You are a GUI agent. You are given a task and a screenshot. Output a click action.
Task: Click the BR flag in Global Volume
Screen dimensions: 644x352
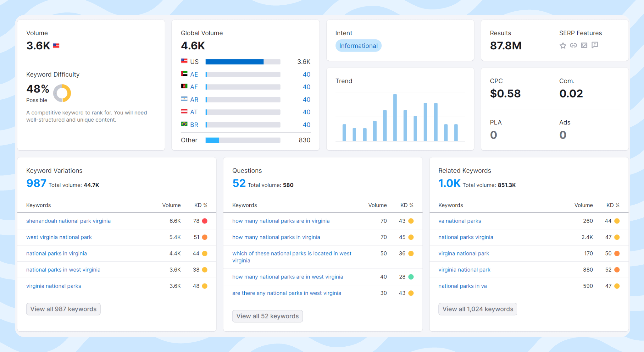[x=184, y=124]
